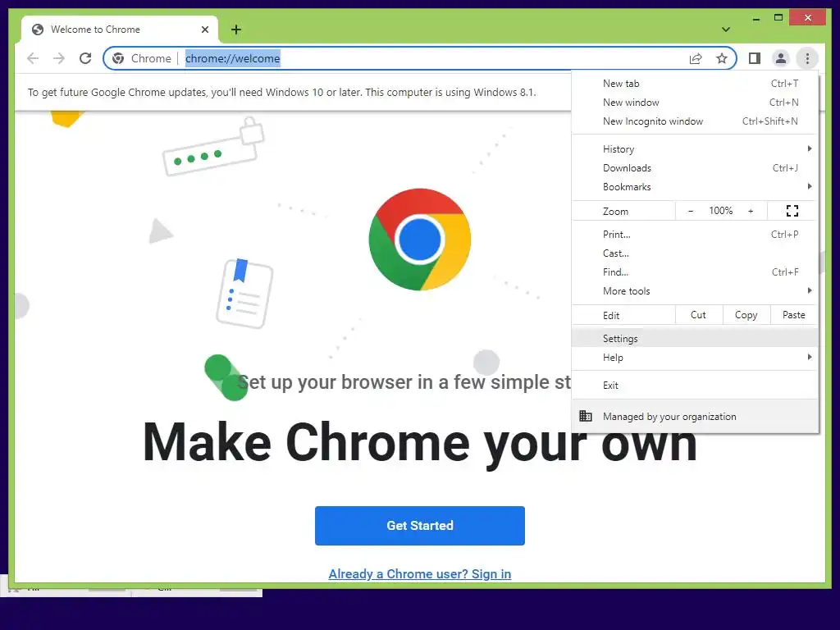Select Cast... in the menu
Screen dimensions: 840x630
[695, 253]
